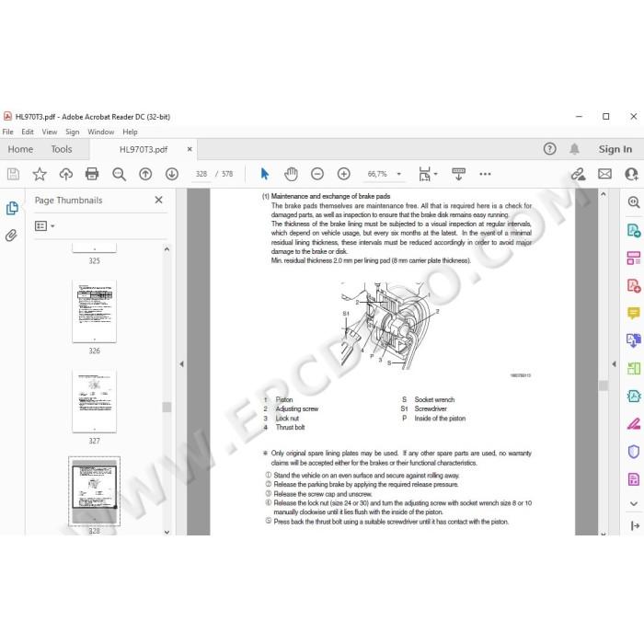Collapse the right tools pane arrow

coord(614,364)
